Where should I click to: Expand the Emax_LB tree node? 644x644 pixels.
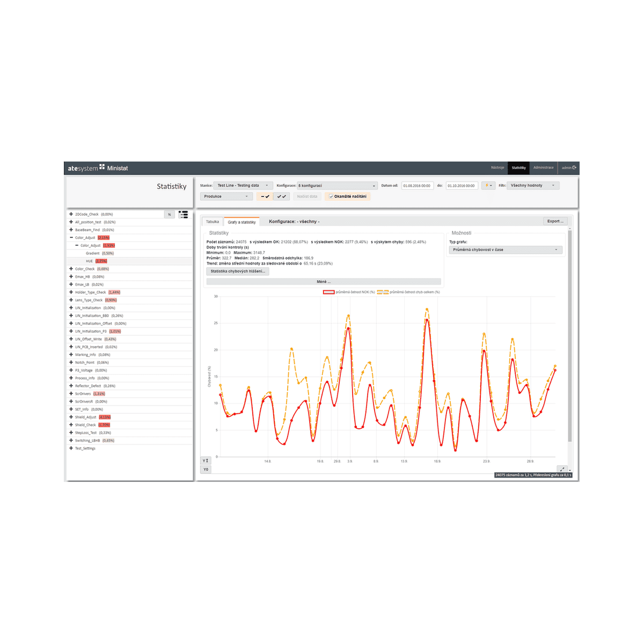point(71,284)
